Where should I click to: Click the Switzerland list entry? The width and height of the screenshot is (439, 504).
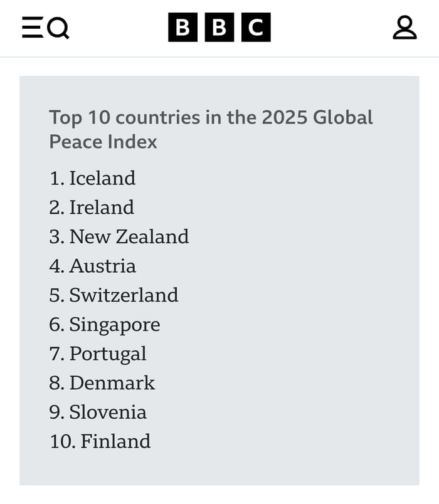(124, 295)
